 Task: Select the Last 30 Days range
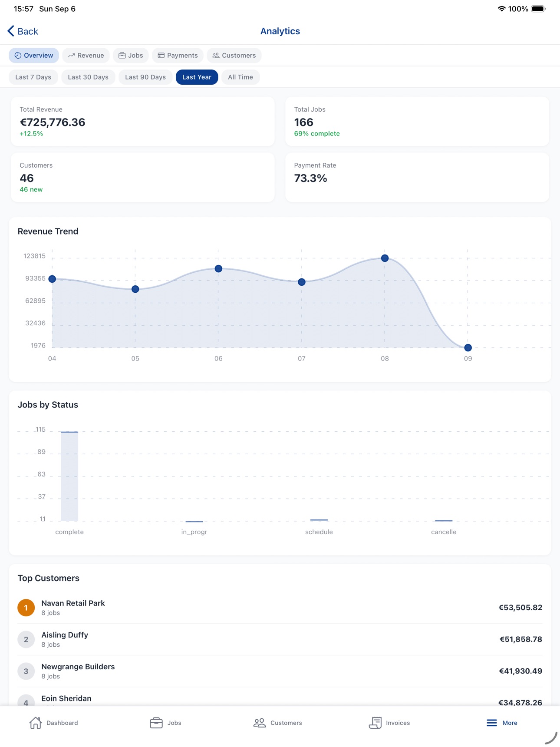click(88, 77)
